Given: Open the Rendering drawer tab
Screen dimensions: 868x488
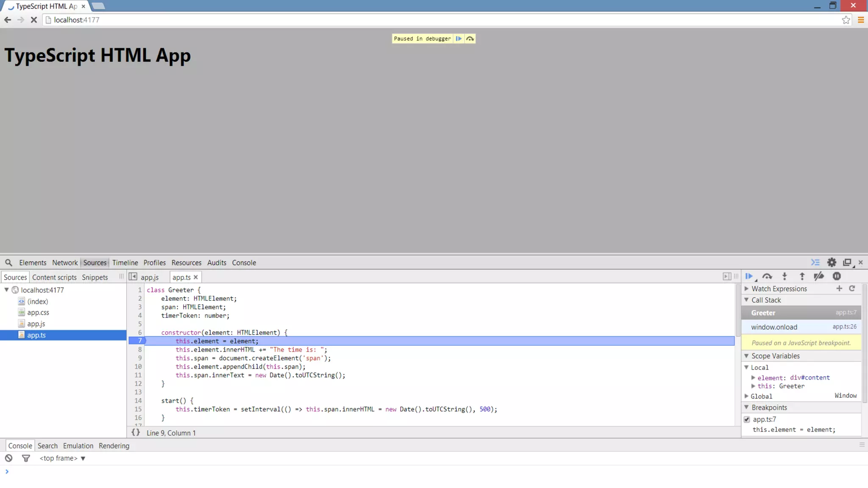Looking at the screenshot, I should tap(114, 446).
